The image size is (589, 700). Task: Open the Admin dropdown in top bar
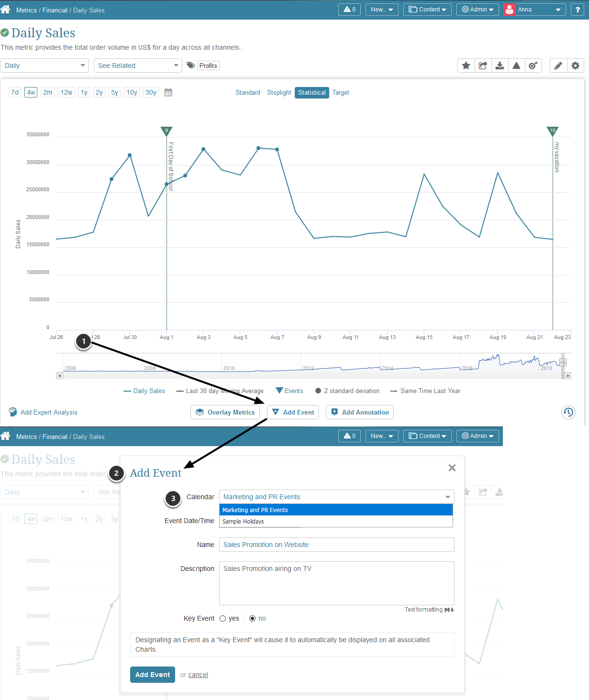click(x=478, y=10)
